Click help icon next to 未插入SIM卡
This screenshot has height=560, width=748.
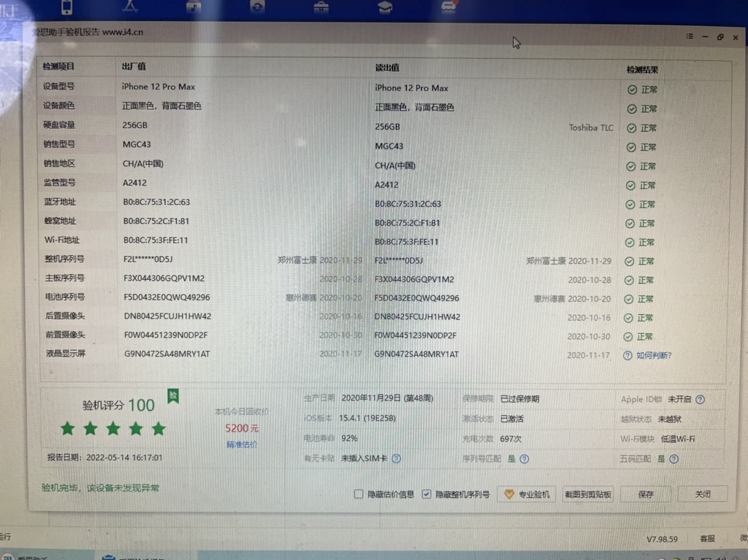[396, 459]
